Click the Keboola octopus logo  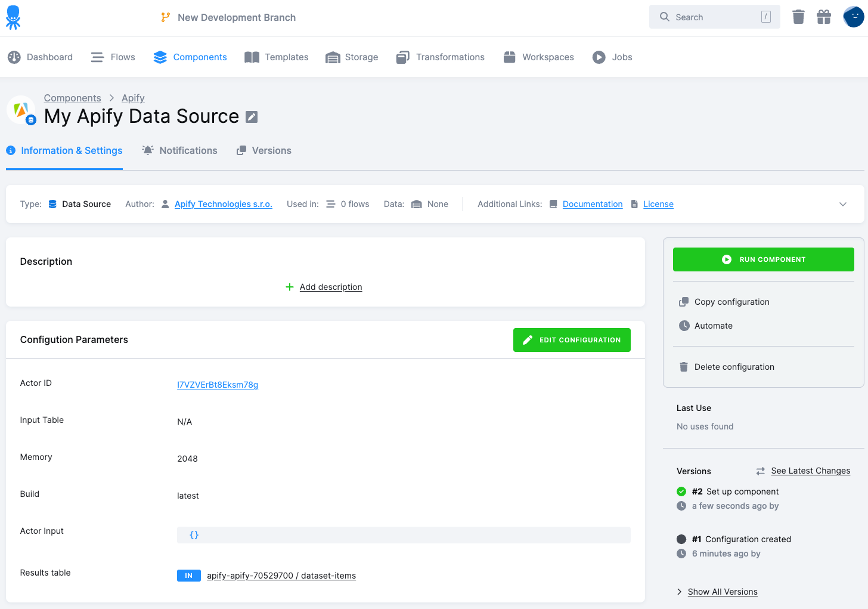[13, 17]
